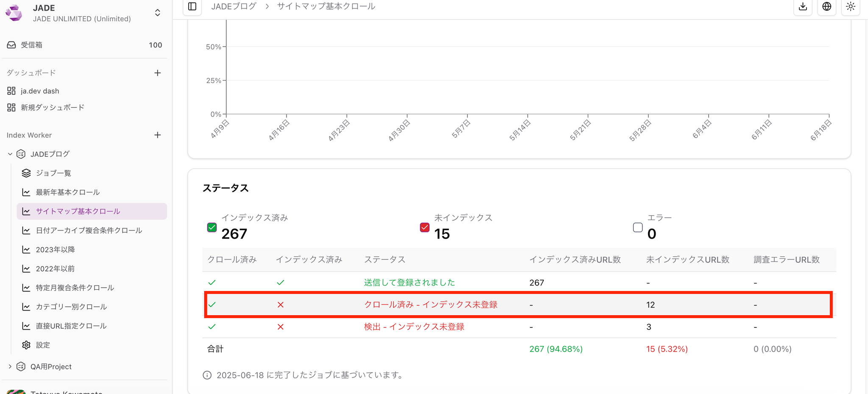This screenshot has width=868, height=394.
Task: Click the 6月18日 label on chart axis
Action: point(821,130)
